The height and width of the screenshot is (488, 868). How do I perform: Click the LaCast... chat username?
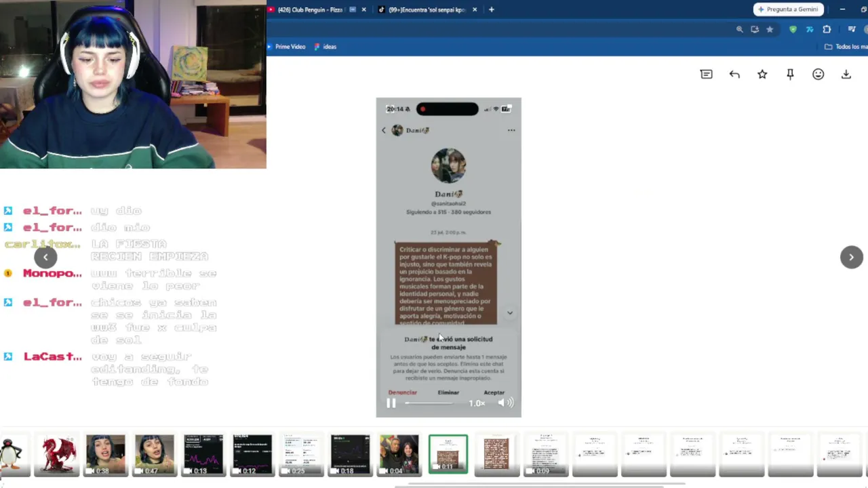pos(52,357)
